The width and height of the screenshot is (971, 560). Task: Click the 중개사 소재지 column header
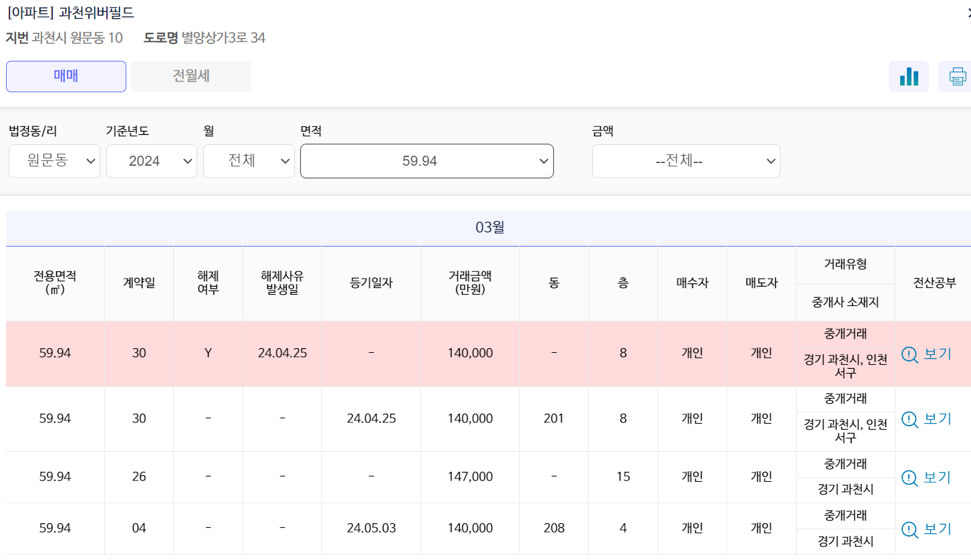click(845, 302)
